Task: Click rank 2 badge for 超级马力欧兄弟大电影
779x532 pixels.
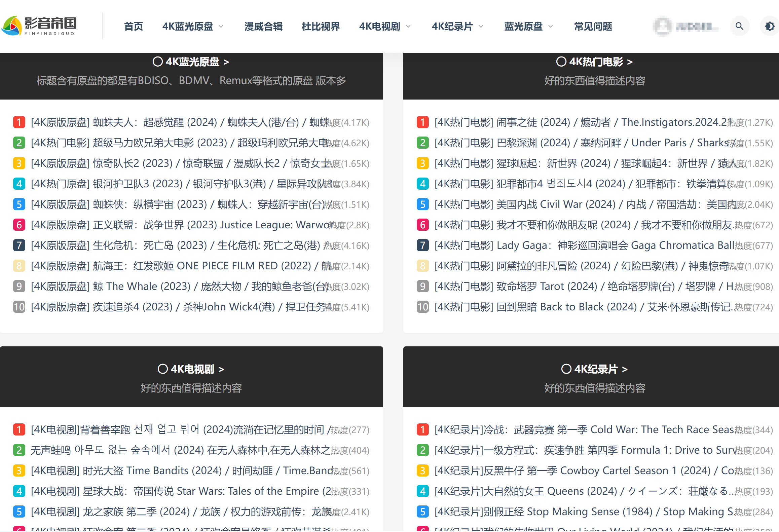Action: click(x=19, y=143)
